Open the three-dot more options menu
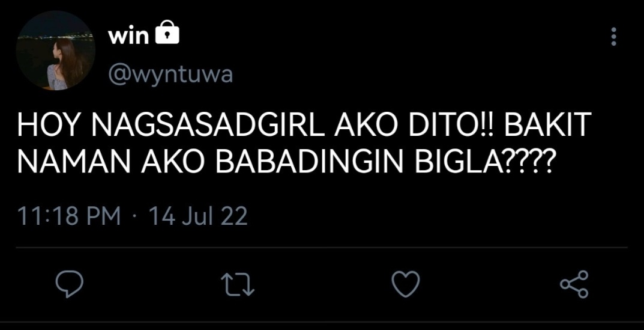The image size is (644, 330). (613, 37)
